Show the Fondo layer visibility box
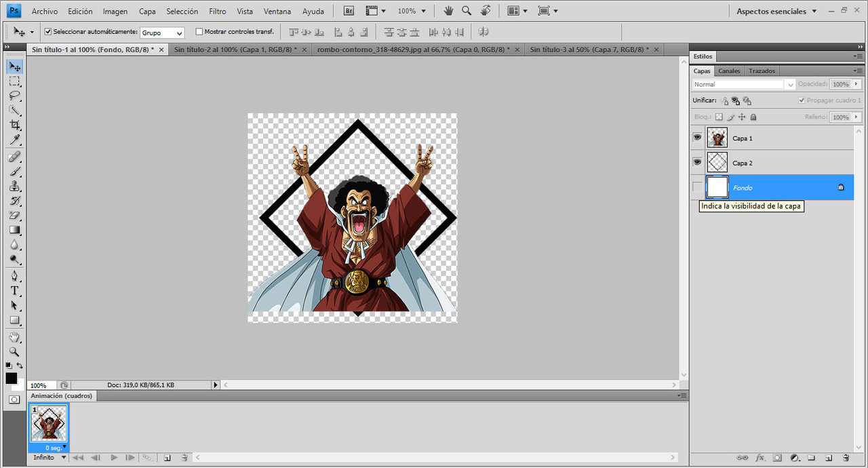Image resolution: width=868 pixels, height=468 pixels. click(697, 187)
